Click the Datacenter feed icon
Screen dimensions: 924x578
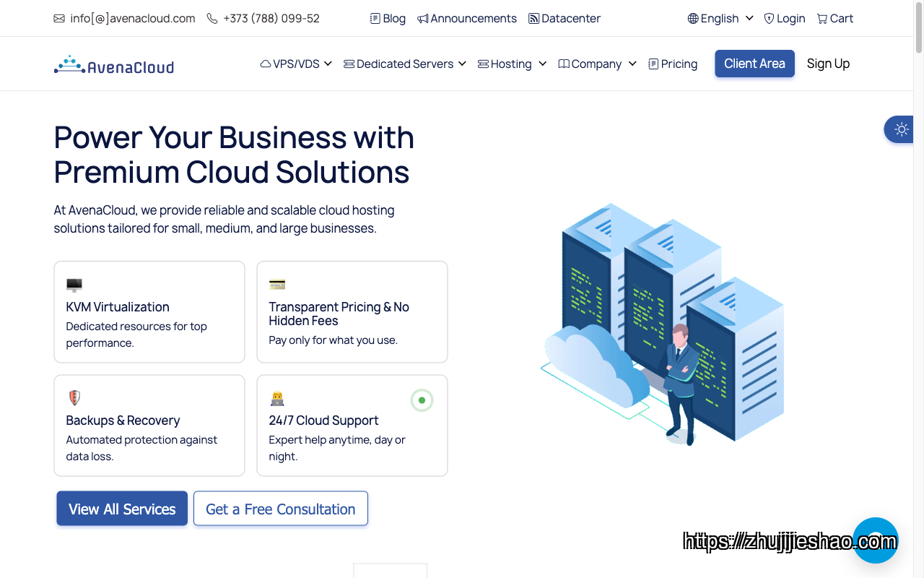pos(534,19)
